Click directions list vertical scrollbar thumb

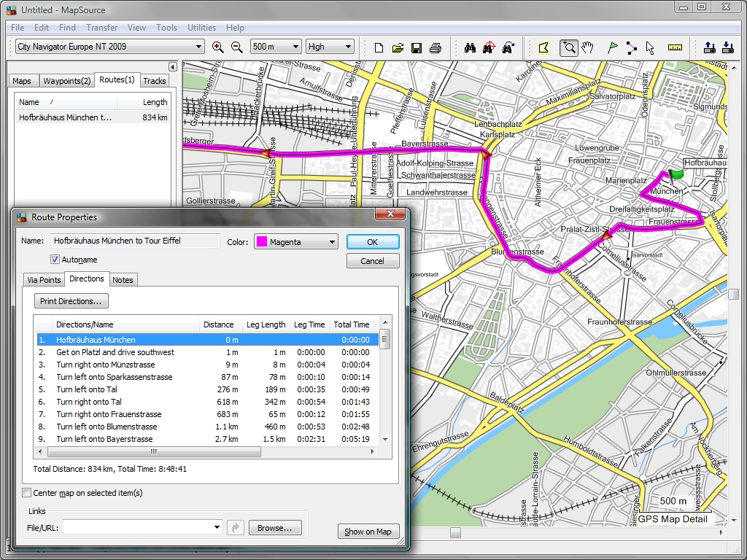[385, 340]
